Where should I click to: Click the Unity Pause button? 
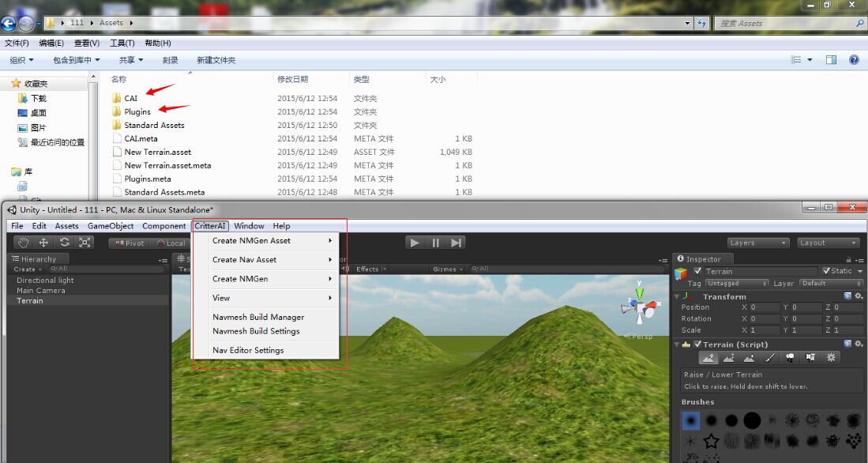coord(435,243)
